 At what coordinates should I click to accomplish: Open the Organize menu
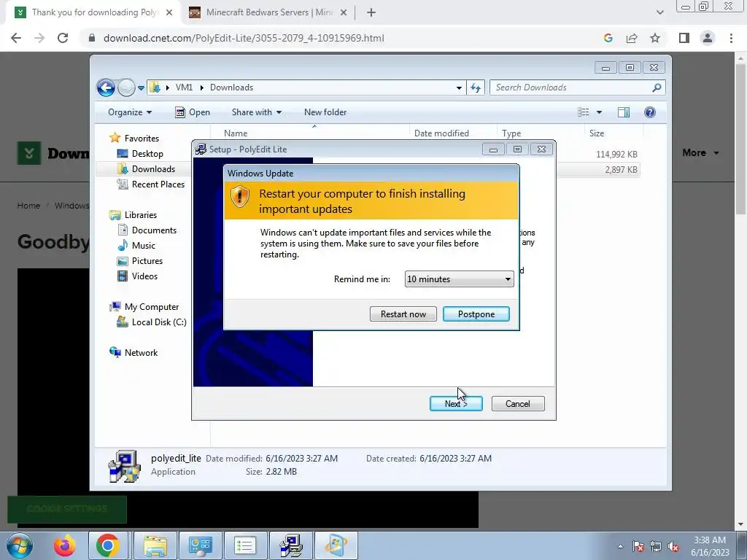[x=130, y=112]
